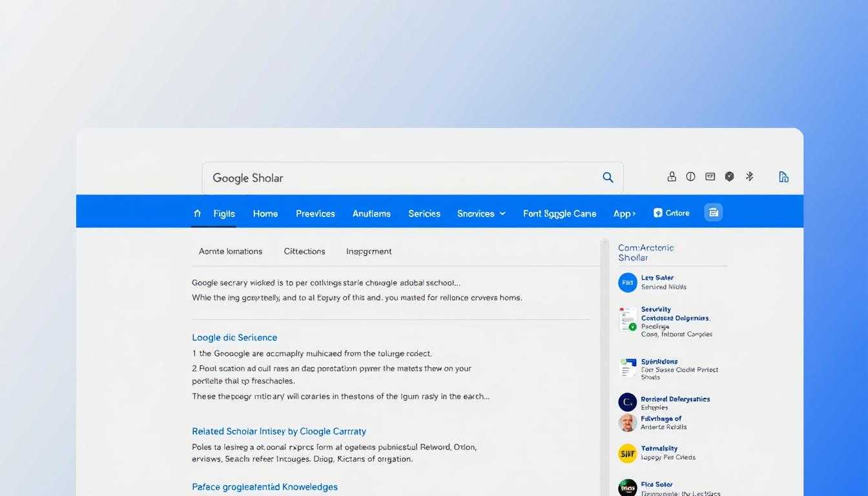Open Font Sgggle Cane menu item
The image size is (868, 496).
(559, 214)
